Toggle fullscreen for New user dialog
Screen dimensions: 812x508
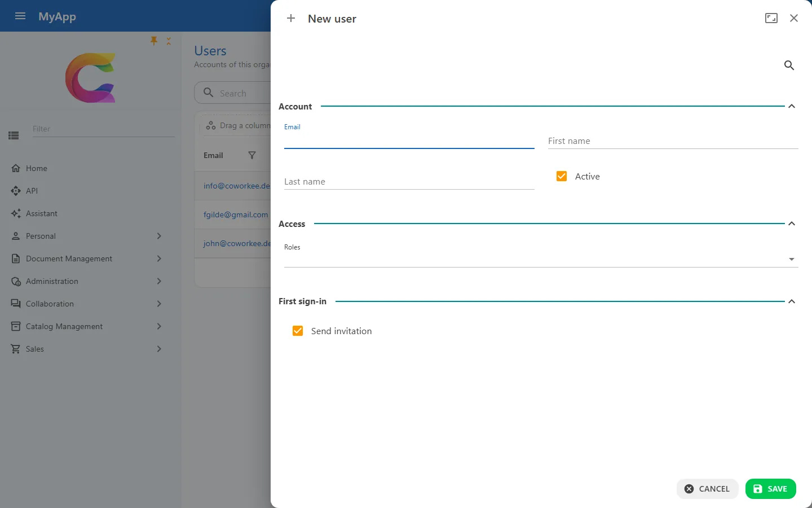[771, 18]
